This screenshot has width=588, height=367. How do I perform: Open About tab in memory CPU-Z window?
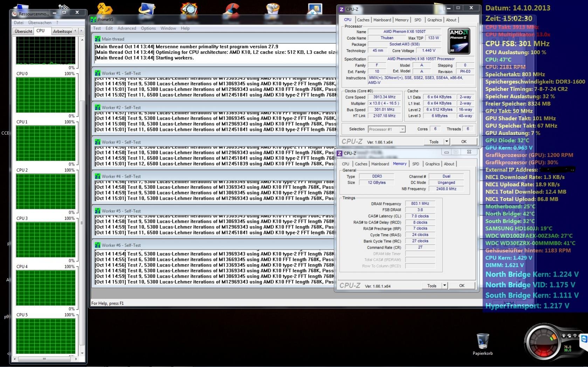[449, 164]
